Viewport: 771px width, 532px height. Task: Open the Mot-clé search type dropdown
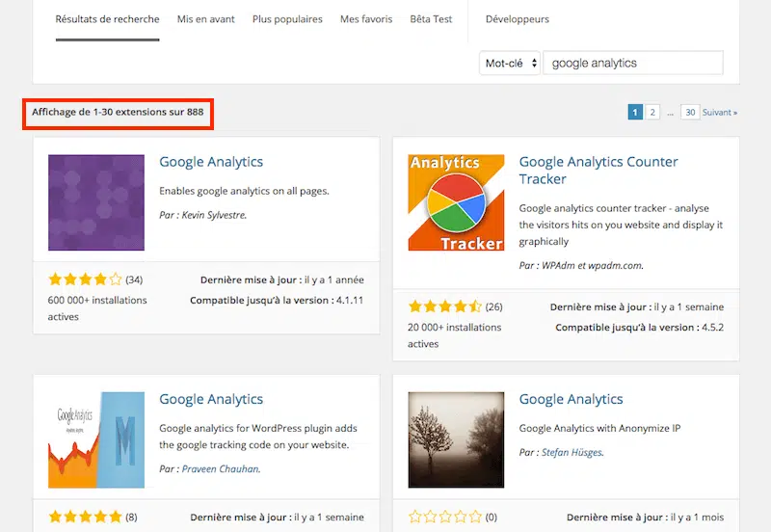point(509,64)
